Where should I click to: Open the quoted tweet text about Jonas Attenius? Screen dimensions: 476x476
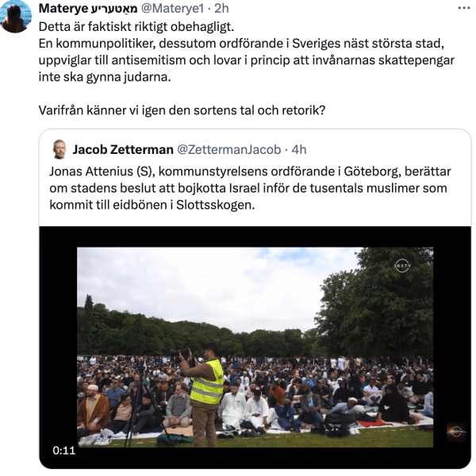250,188
